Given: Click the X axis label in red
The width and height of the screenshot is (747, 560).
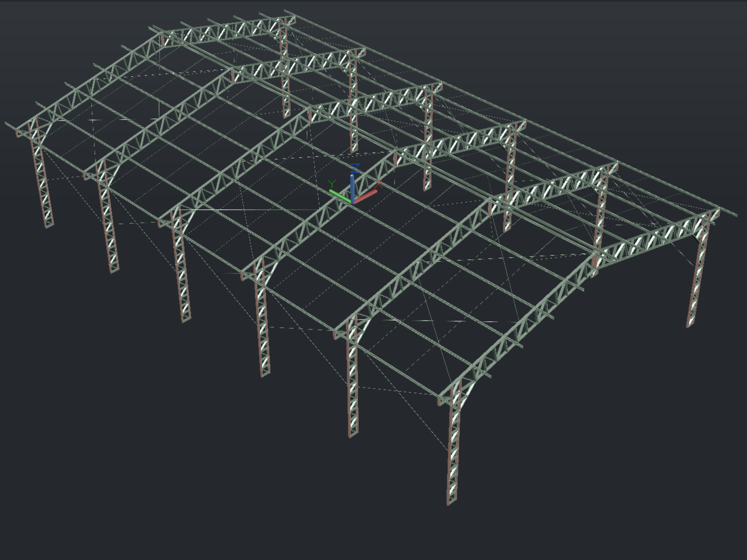Looking at the screenshot, I should [378, 183].
